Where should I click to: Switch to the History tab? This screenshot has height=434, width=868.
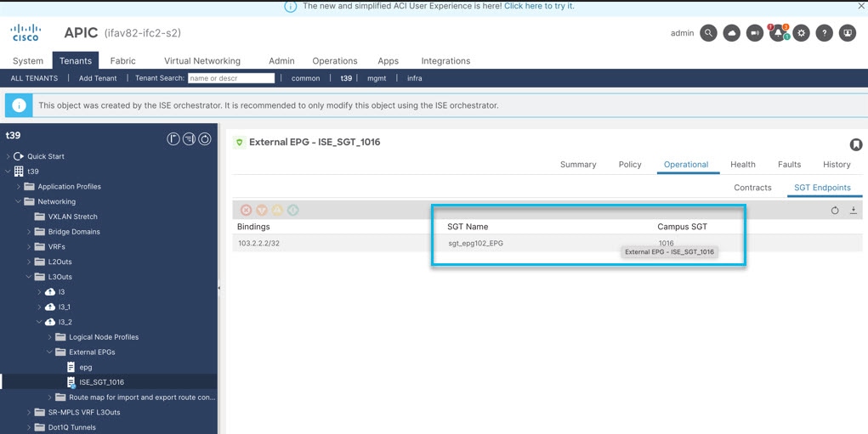click(837, 164)
